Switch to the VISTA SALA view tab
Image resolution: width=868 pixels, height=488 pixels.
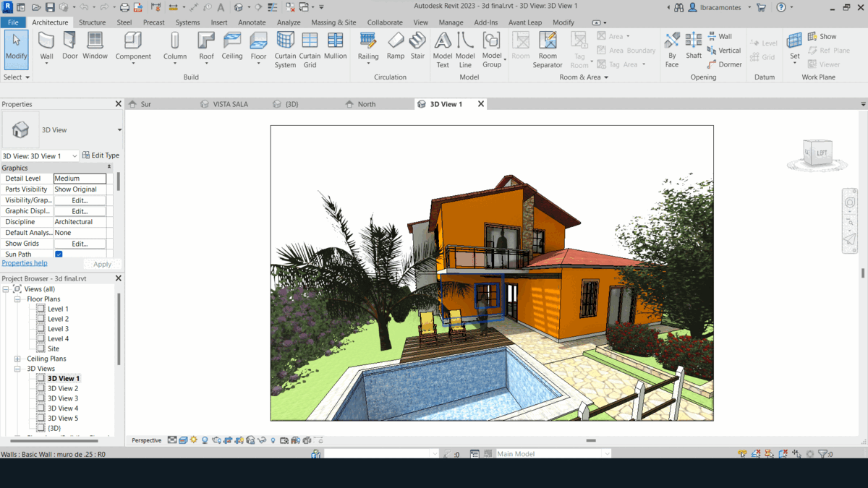tap(230, 104)
